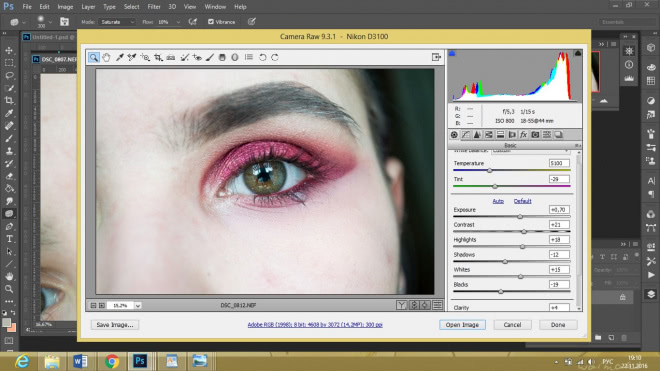The width and height of the screenshot is (660, 371).
Task: Switch to the Effects fx tab
Action: (x=523, y=135)
